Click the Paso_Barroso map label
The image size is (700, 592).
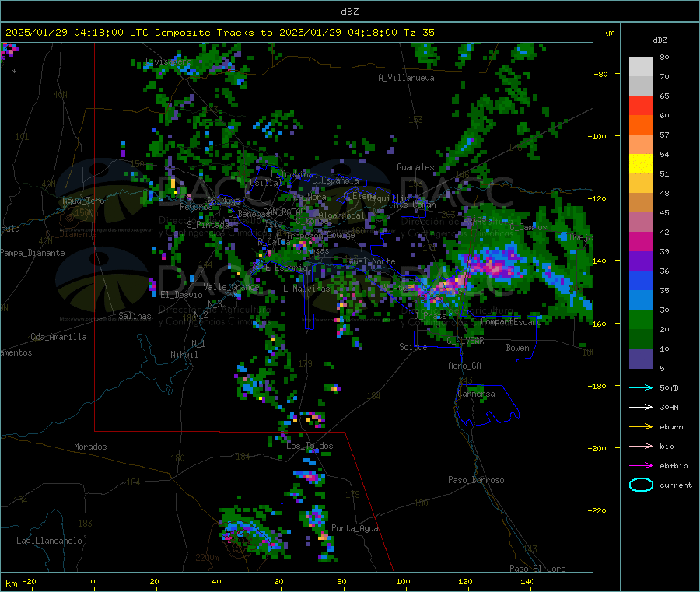[x=476, y=480]
